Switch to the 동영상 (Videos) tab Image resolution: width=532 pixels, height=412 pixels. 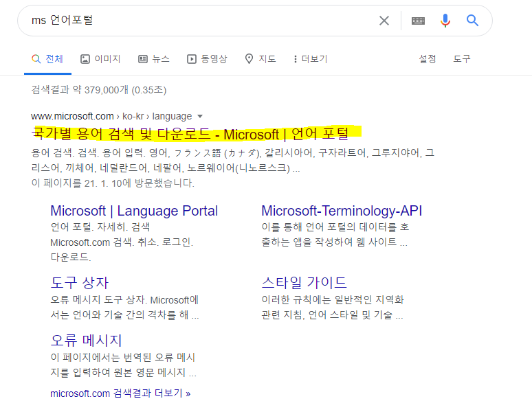[x=207, y=59]
